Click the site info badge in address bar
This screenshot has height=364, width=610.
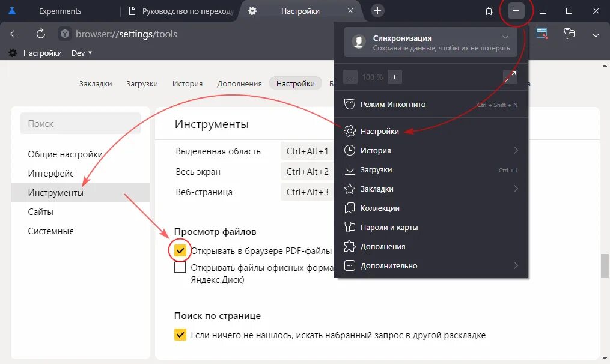(64, 34)
